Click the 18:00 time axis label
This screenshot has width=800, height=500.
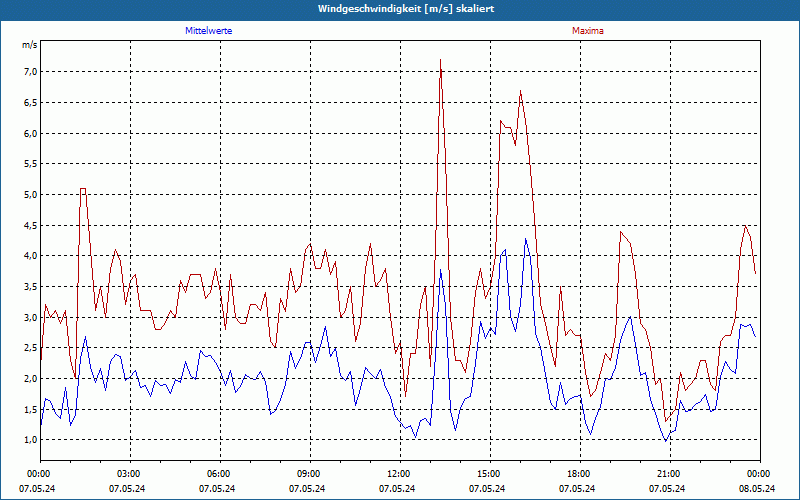pyautogui.click(x=581, y=474)
